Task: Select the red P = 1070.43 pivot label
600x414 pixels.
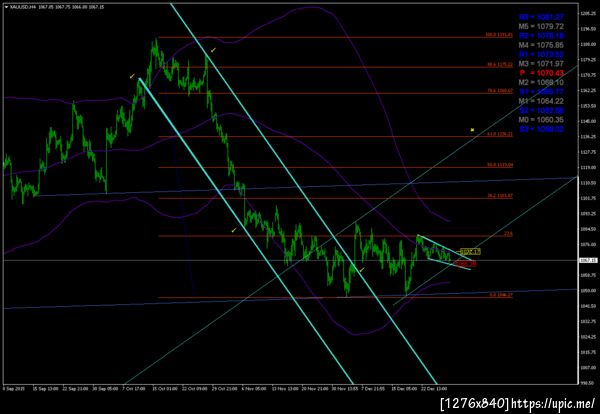Action: [x=541, y=73]
